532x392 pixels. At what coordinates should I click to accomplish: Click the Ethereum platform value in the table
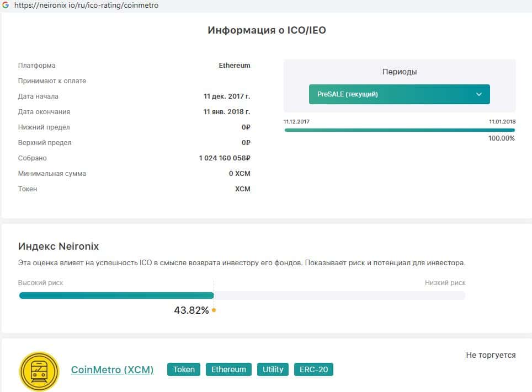pyautogui.click(x=235, y=66)
